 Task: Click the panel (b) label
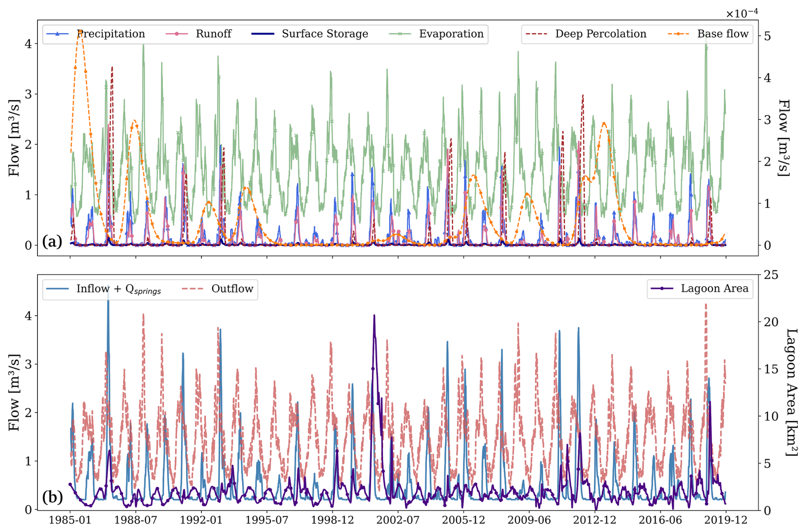(52, 497)
